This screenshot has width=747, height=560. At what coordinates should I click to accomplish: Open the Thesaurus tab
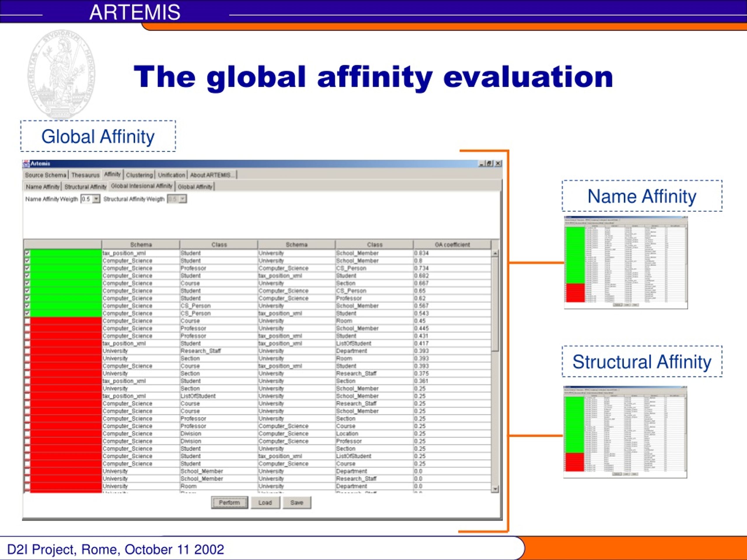(x=85, y=175)
